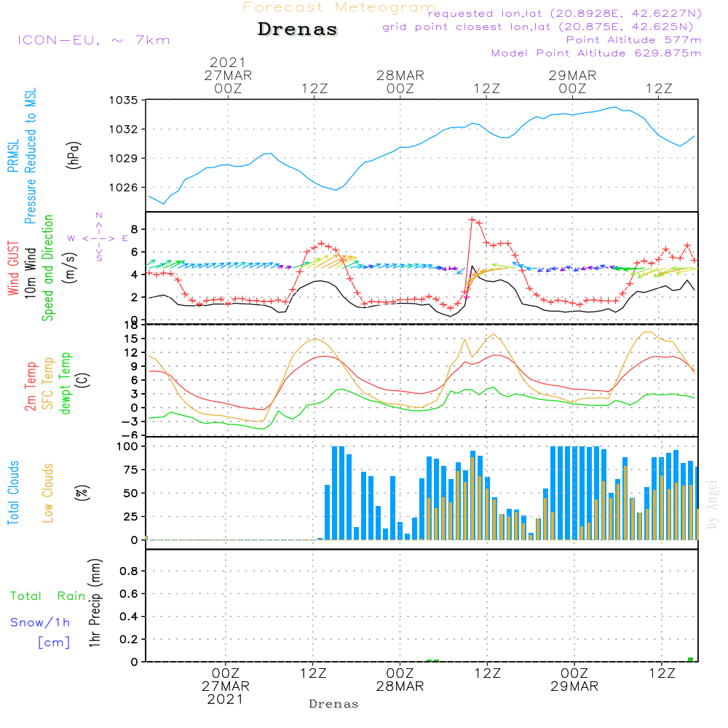The height and width of the screenshot is (728, 728).
Task: Click the blue 'Total Clouds' label
Action: [13, 493]
